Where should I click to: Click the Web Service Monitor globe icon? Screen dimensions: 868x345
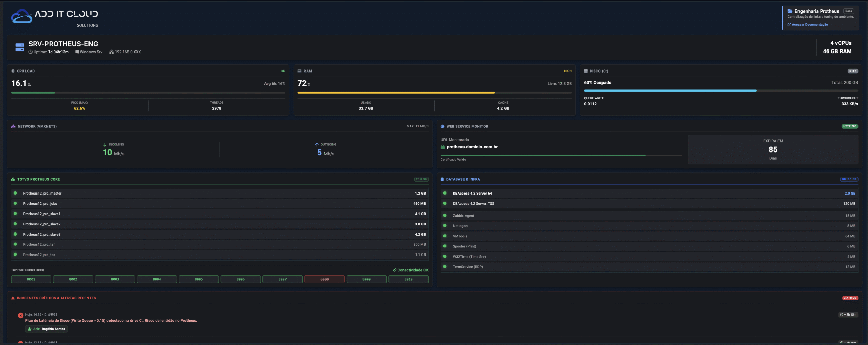coord(442,126)
